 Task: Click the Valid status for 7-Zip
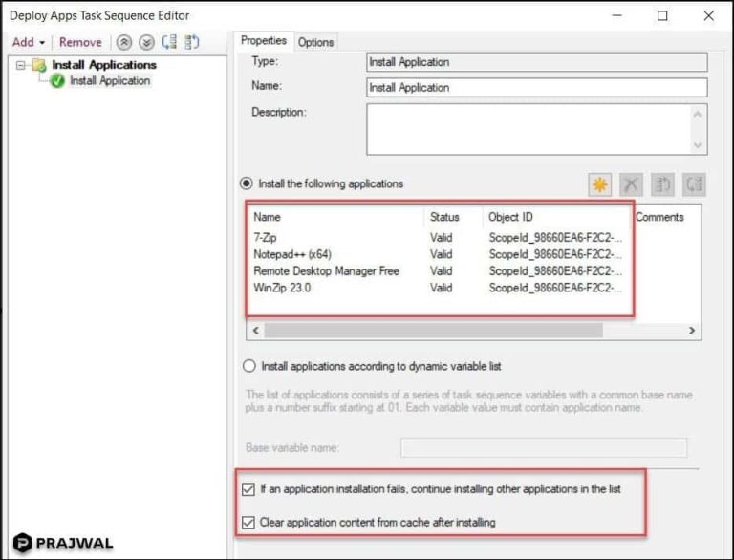441,237
